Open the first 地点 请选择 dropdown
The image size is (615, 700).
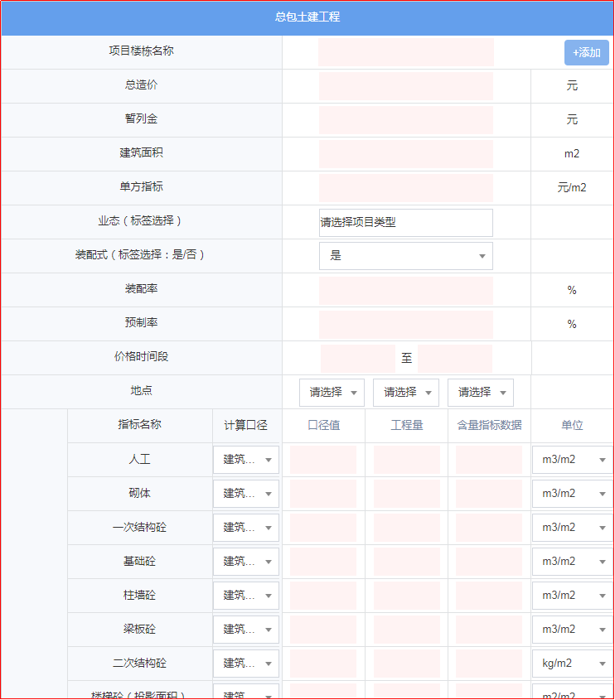(332, 393)
